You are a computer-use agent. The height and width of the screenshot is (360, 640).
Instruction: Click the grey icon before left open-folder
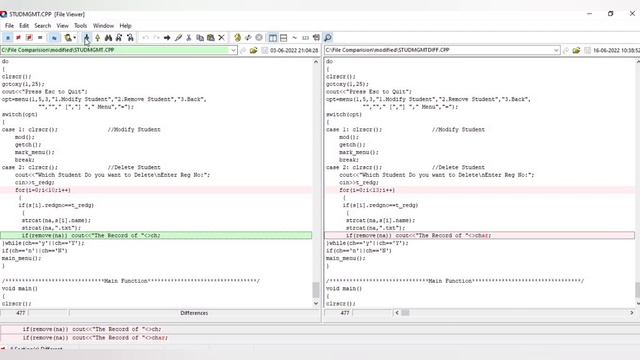(243, 50)
